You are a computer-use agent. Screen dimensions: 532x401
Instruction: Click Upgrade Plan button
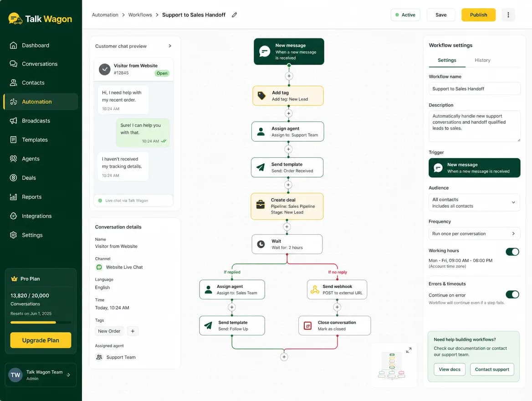41,340
